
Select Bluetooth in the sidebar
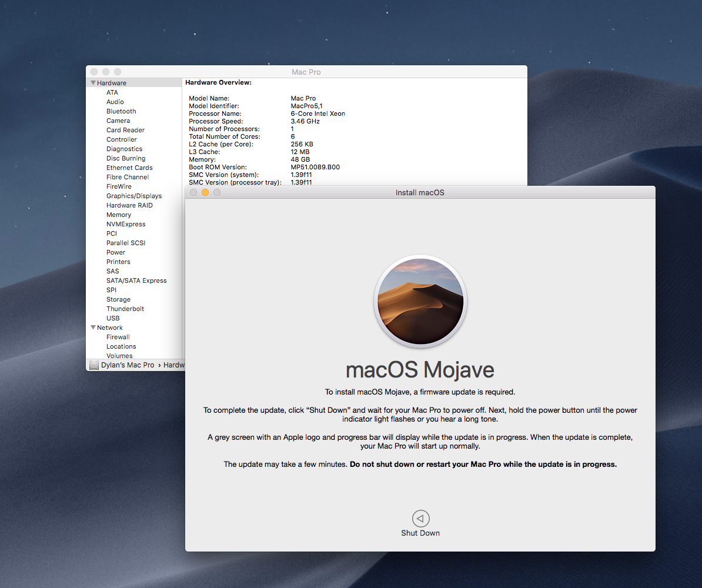point(121,111)
